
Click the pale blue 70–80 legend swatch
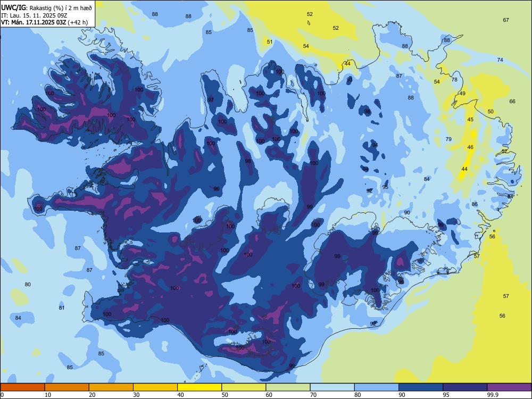click(x=332, y=387)
